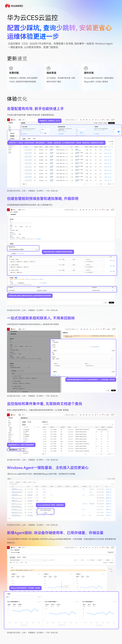Click heading 新增Agent指标
Screen dimensions: 122x644
pos(20,533)
